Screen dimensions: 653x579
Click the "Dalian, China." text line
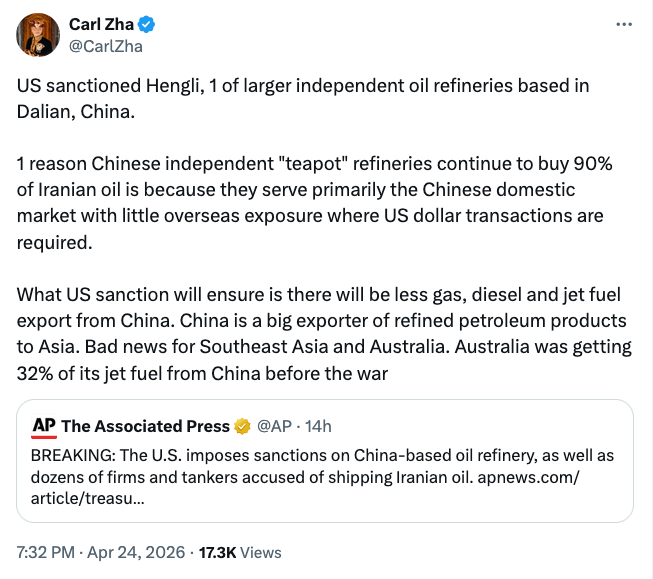point(75,110)
